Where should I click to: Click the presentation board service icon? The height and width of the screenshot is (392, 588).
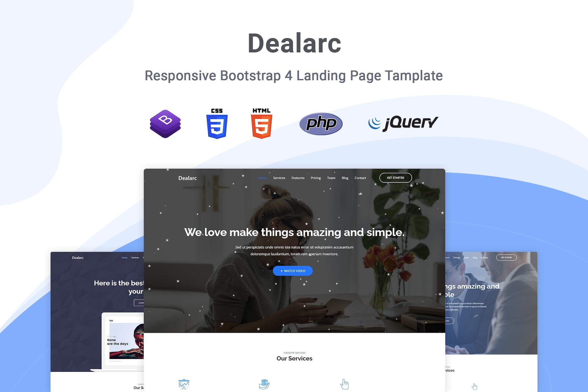pyautogui.click(x=184, y=384)
